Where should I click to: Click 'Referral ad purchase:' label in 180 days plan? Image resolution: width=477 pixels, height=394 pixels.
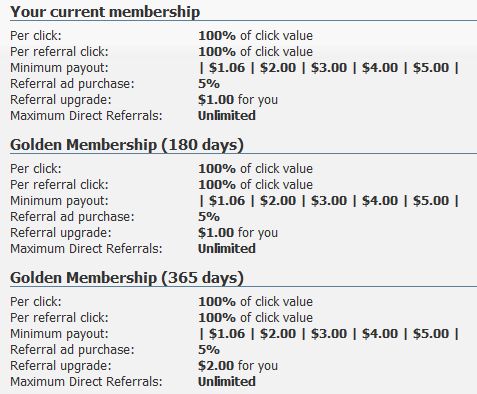72,217
